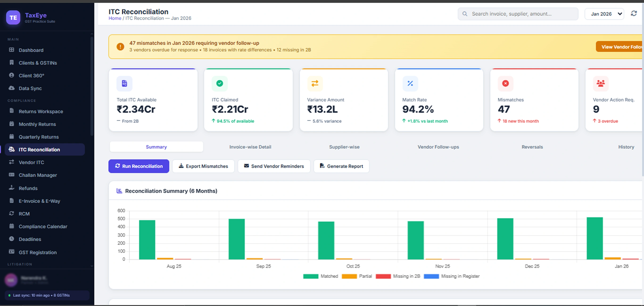Image resolution: width=644 pixels, height=306 pixels.
Task: Click the refresh icon beside month selector
Action: [x=633, y=13]
